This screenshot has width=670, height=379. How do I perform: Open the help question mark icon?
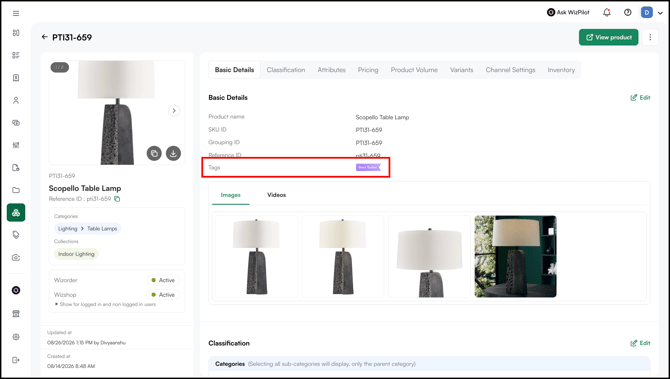(627, 12)
